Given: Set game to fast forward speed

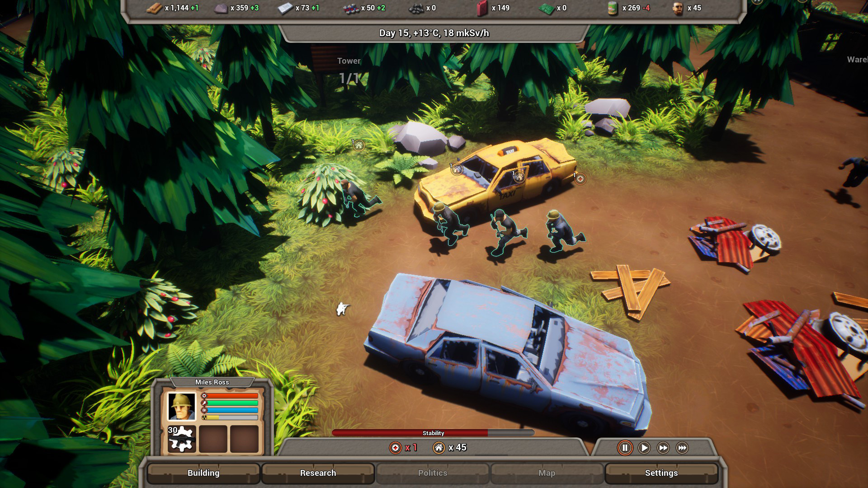Looking at the screenshot, I should tap(663, 448).
